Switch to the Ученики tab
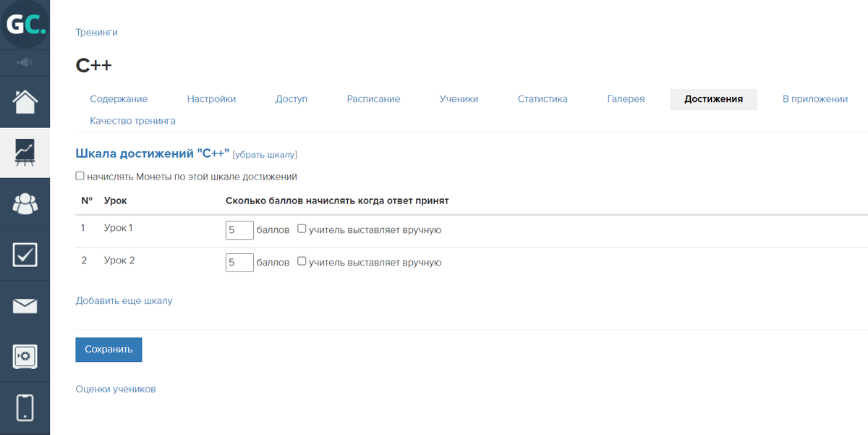Screen dimensions: 868x435 [x=459, y=99]
